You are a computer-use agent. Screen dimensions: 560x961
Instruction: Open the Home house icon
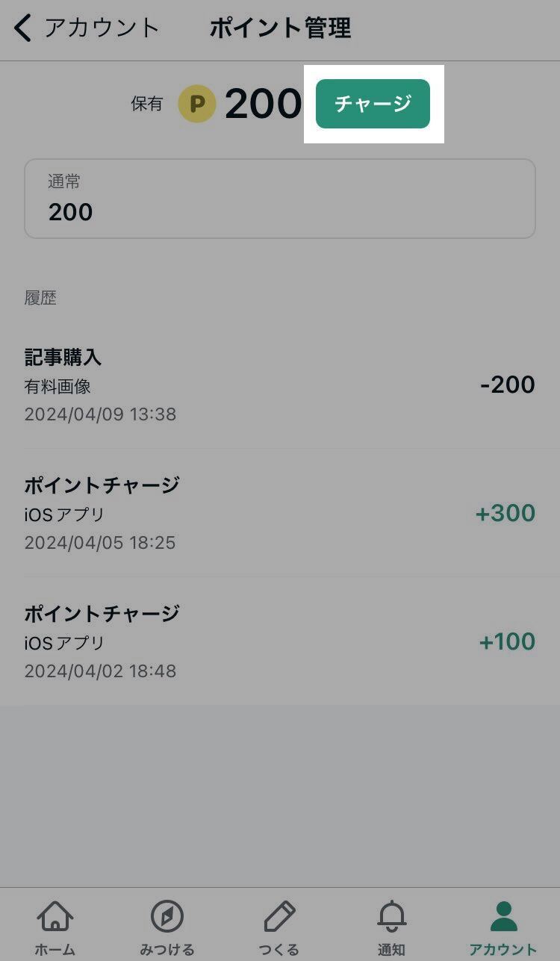[x=55, y=916]
